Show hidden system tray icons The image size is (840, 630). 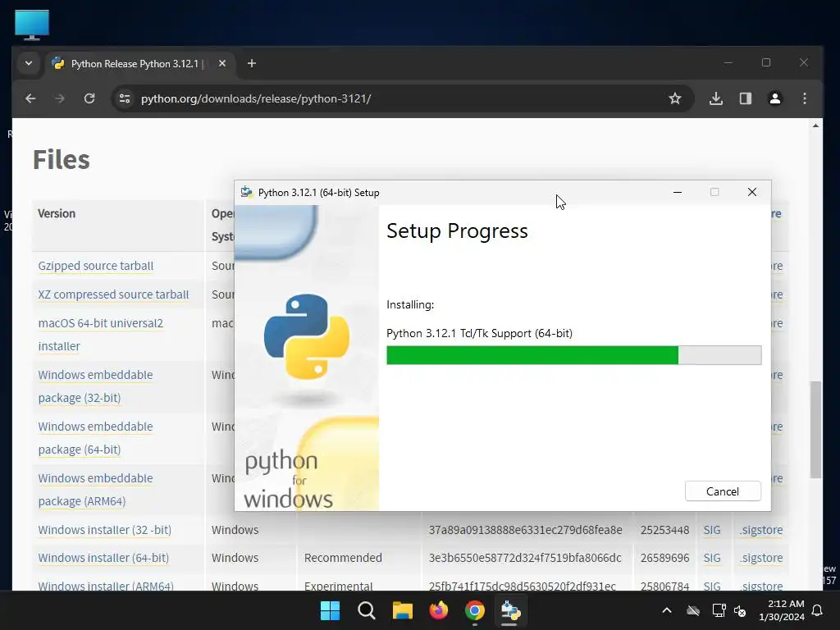tap(666, 610)
